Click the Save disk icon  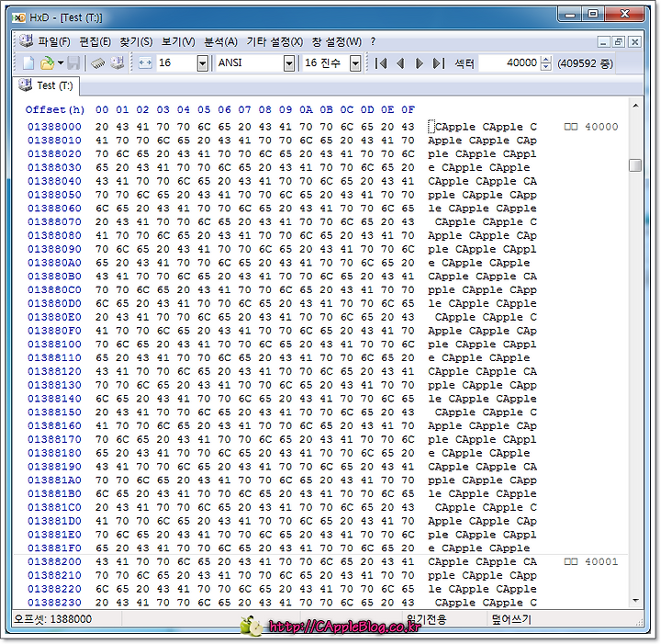tap(73, 63)
